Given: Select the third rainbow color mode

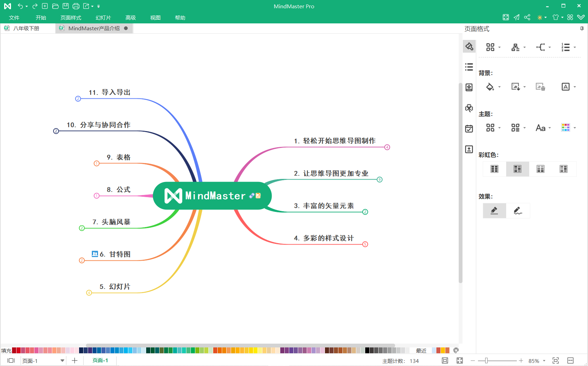Looking at the screenshot, I should pyautogui.click(x=541, y=169).
